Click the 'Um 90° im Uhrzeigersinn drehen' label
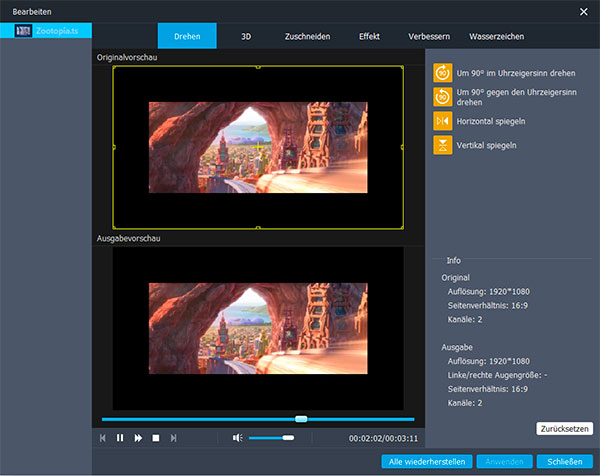600x476 pixels. [515, 73]
